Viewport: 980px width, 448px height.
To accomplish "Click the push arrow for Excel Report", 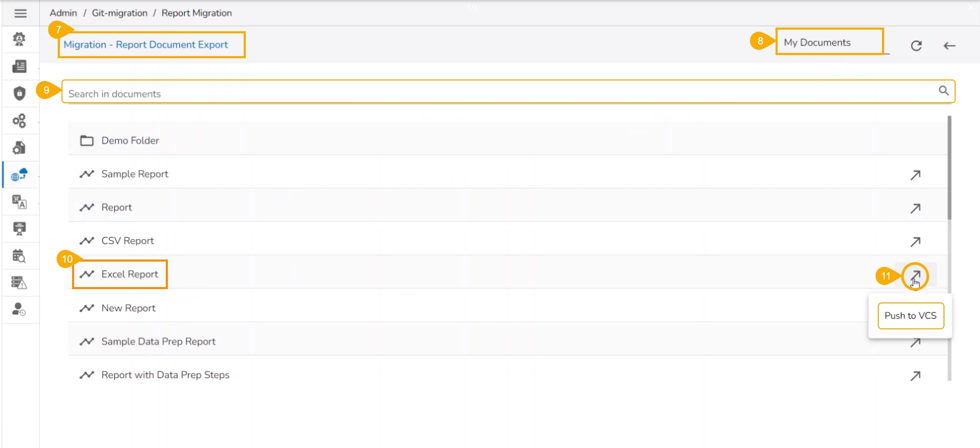I will point(915,275).
